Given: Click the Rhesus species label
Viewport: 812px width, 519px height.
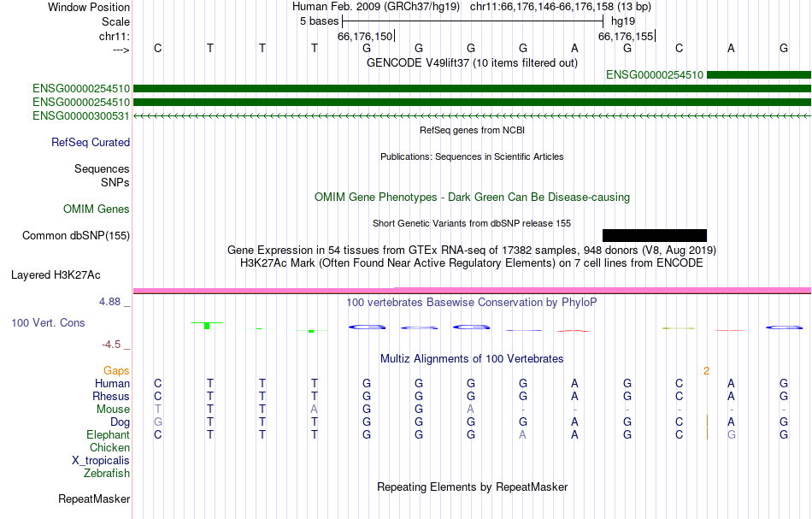Looking at the screenshot, I should [x=111, y=396].
